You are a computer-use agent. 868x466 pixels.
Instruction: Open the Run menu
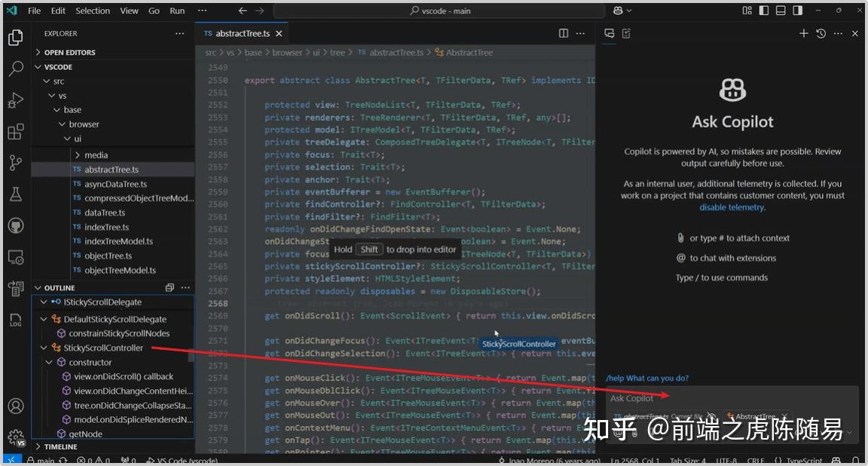pyautogui.click(x=177, y=11)
